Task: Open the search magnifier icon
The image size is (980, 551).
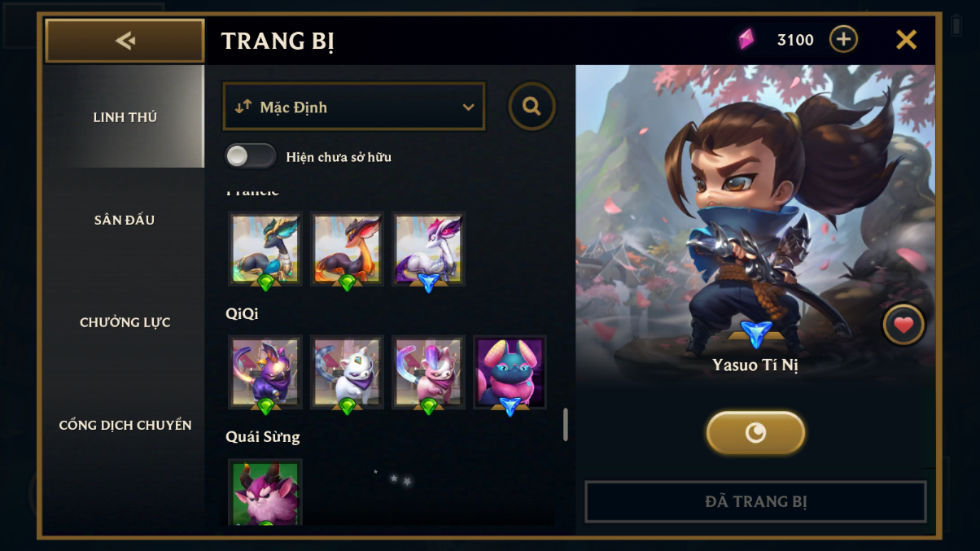Action: (x=532, y=106)
